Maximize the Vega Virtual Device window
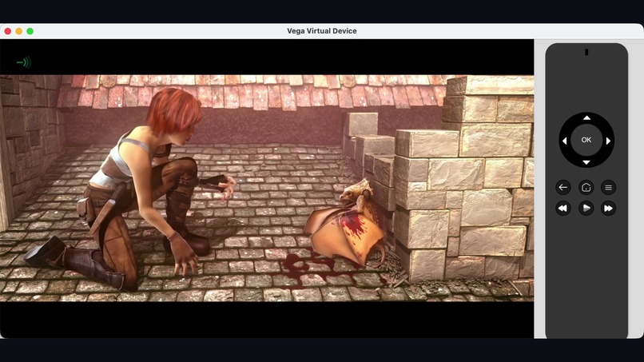Image resolution: width=644 pixels, height=362 pixels. tap(30, 31)
